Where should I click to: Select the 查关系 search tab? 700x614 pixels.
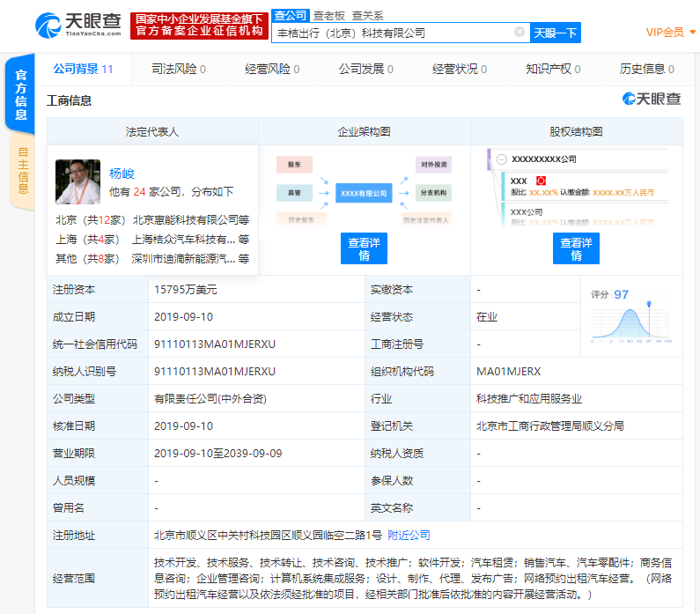click(x=367, y=16)
